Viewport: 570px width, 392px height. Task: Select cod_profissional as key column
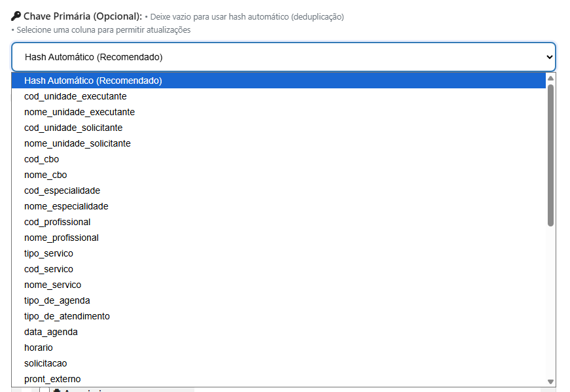[x=57, y=222]
